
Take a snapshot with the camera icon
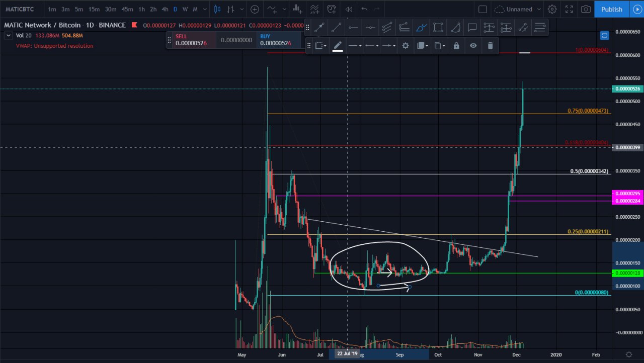(586, 9)
